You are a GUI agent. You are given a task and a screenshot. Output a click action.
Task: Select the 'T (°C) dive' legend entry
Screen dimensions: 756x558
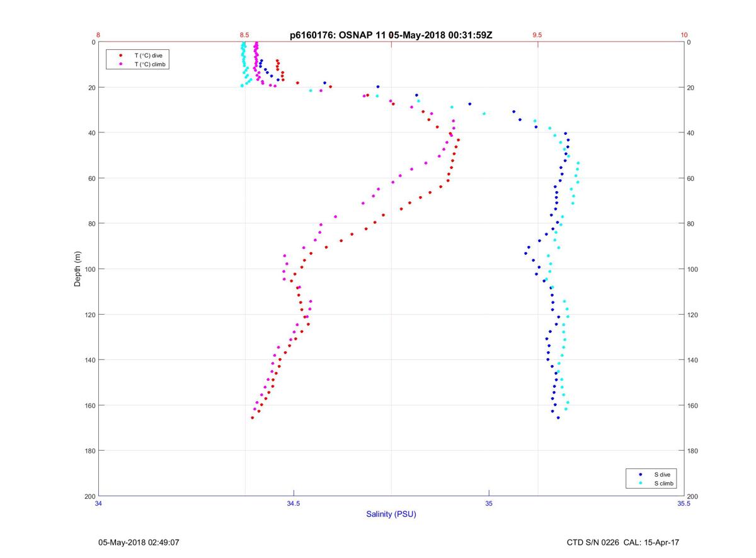(x=148, y=55)
